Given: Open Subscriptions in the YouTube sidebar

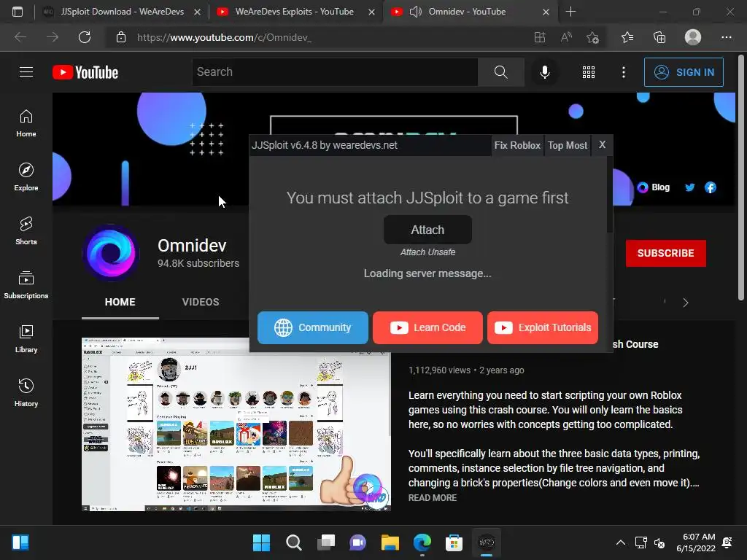Looking at the screenshot, I should 26,285.
